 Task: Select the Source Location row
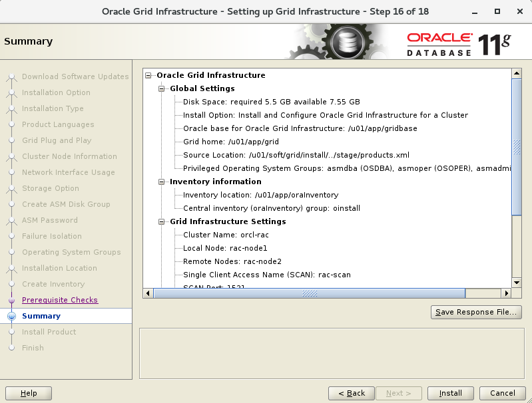pos(296,155)
